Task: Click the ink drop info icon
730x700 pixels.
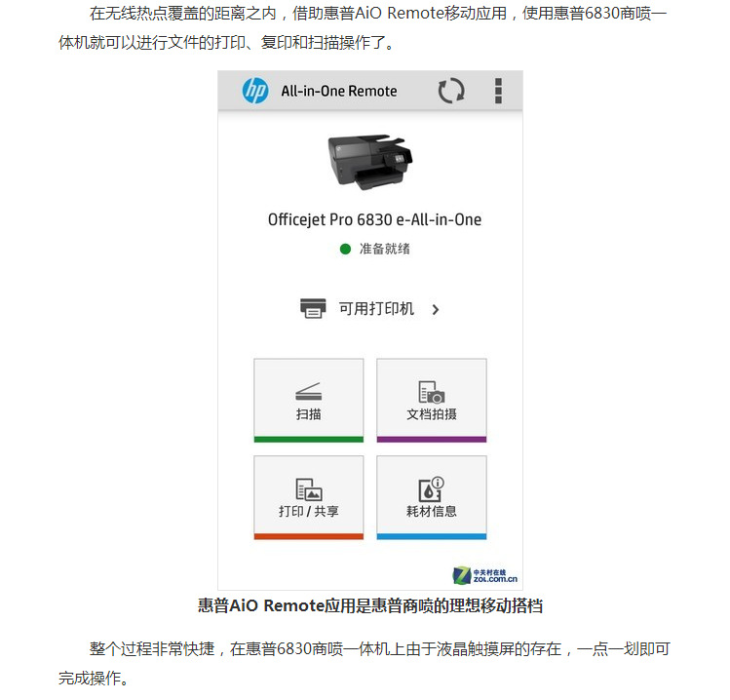Action: tap(432, 489)
